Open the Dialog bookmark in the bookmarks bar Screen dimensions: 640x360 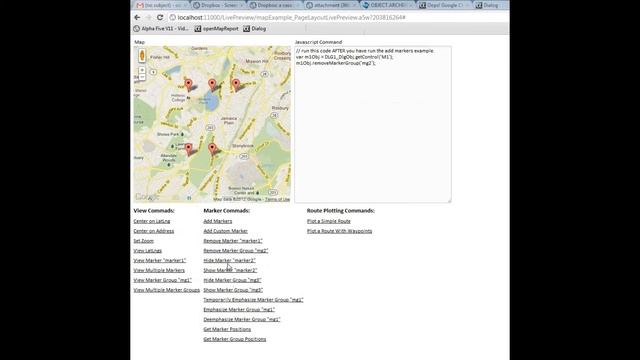click(255, 29)
